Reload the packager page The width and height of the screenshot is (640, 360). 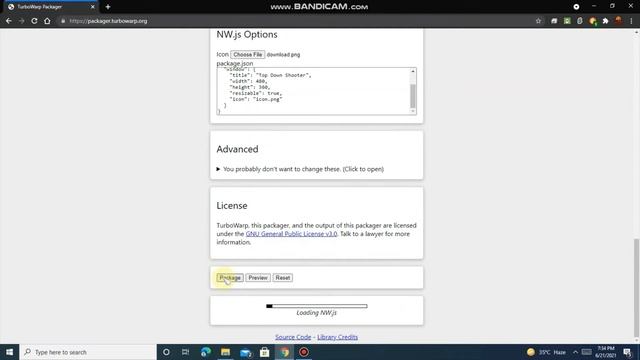[34, 21]
